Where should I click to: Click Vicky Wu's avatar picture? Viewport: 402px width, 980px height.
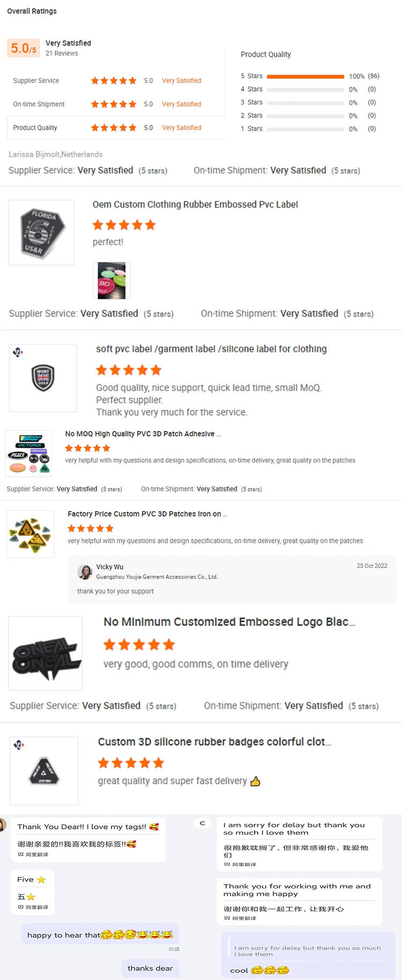click(x=85, y=572)
